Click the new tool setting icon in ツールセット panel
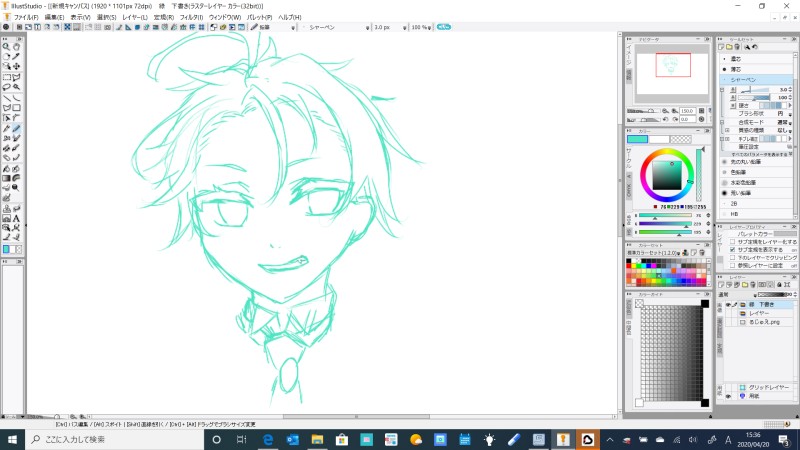Viewport: 800px width, 450px height. point(721,47)
